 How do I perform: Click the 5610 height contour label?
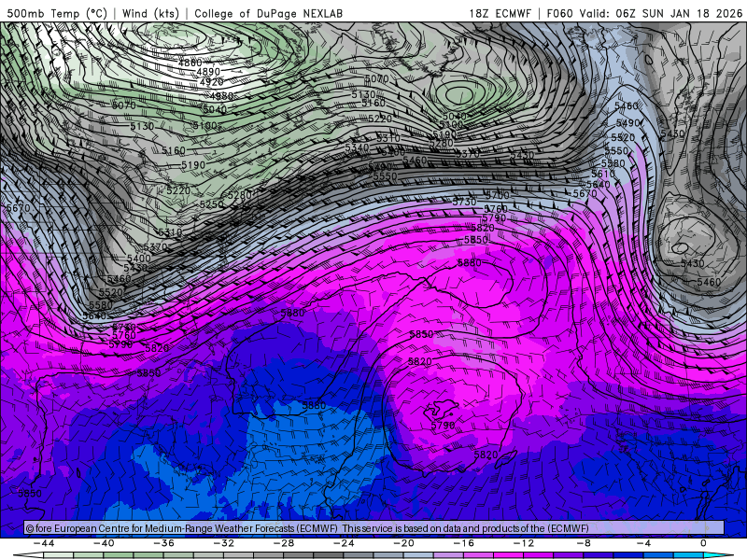coord(602,174)
